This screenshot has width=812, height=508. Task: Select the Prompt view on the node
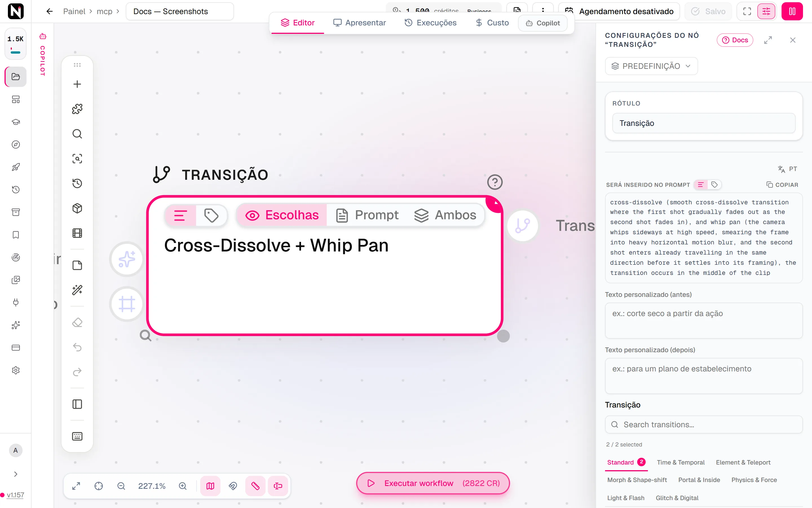point(367,215)
